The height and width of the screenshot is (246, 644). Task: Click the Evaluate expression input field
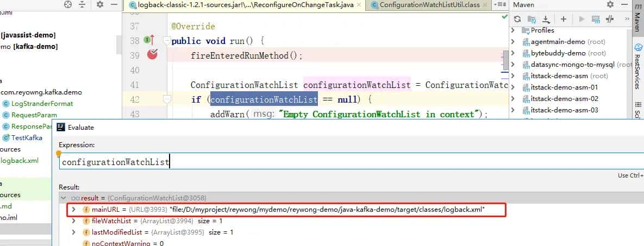point(351,162)
